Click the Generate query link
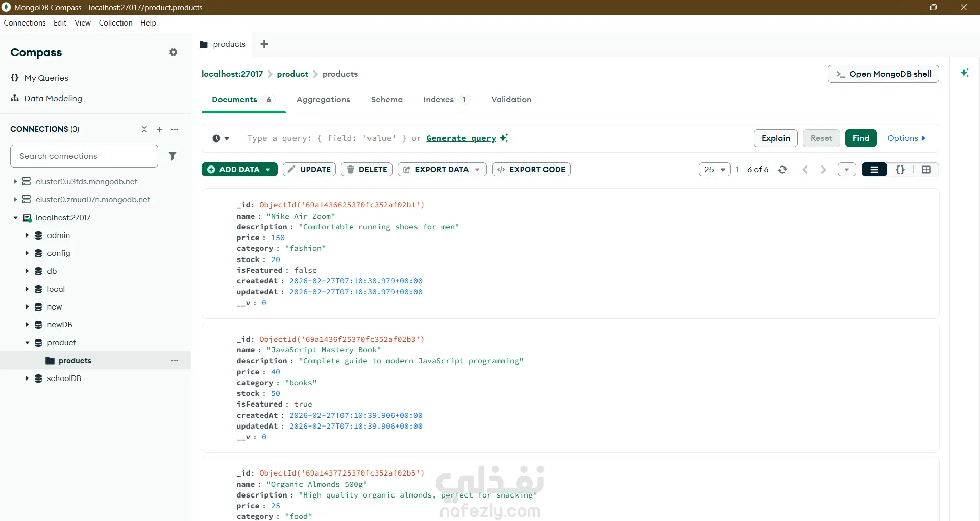Viewport: 980px width, 521px height. (x=461, y=138)
